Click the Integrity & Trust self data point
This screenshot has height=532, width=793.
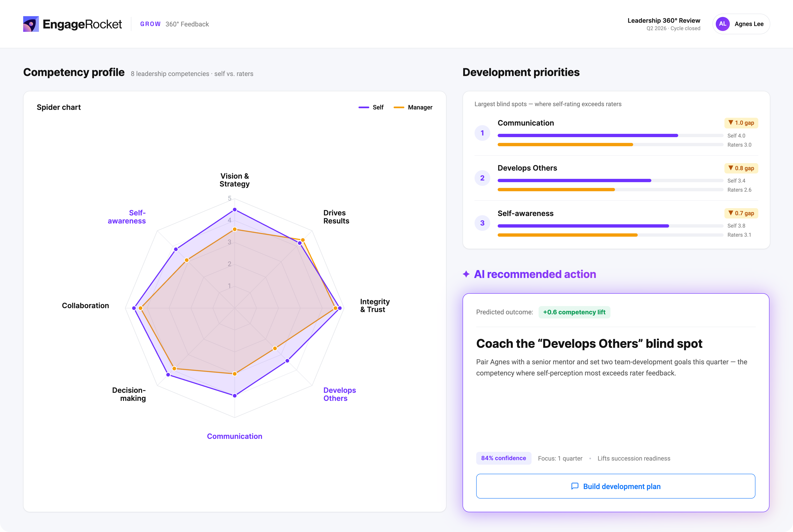click(340, 308)
